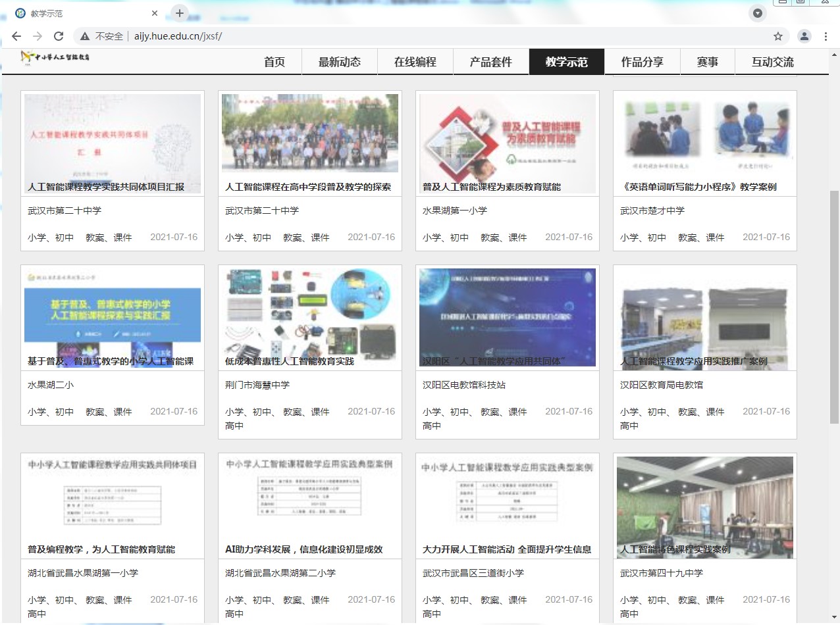Screen dimensions: 840x625
Task: Click the vertical page scrollbar
Action: tap(834, 309)
